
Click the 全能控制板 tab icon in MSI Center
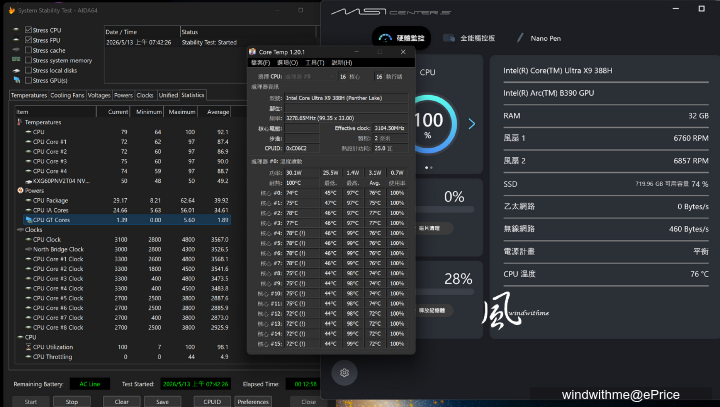point(449,38)
